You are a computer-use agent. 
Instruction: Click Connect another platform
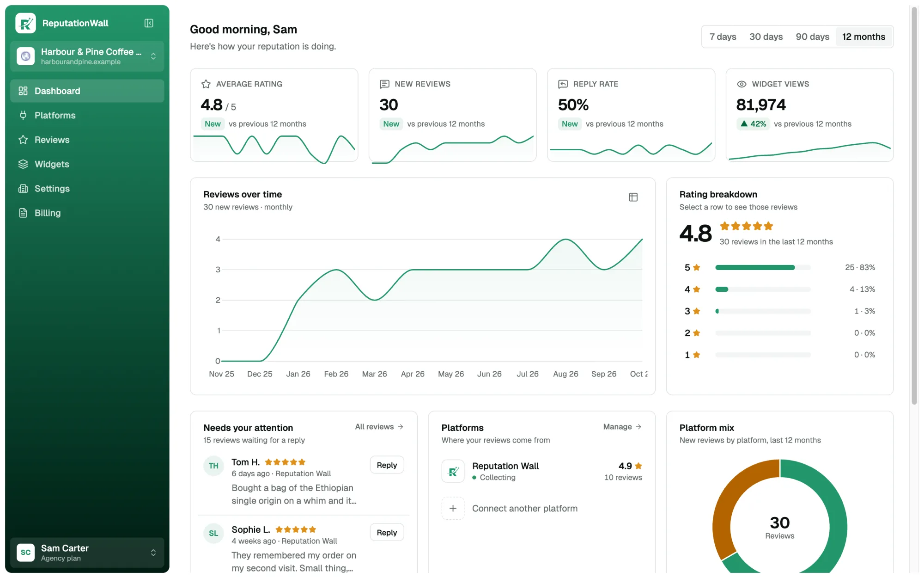tap(525, 509)
